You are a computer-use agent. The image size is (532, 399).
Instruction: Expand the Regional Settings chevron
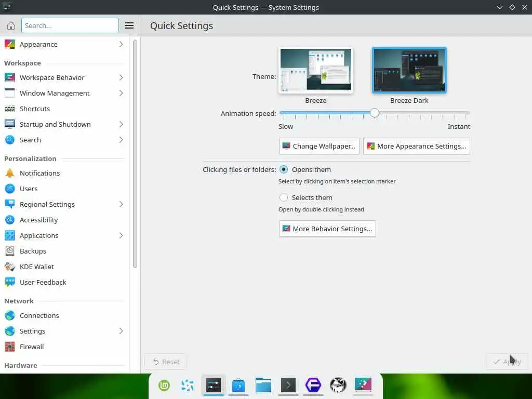(121, 204)
